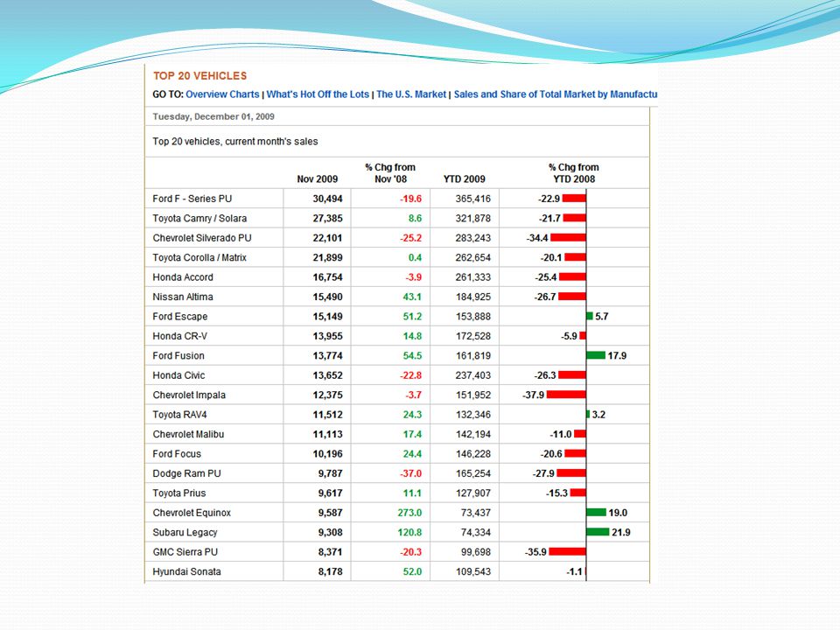Select the green 273.0 percent change

(409, 514)
